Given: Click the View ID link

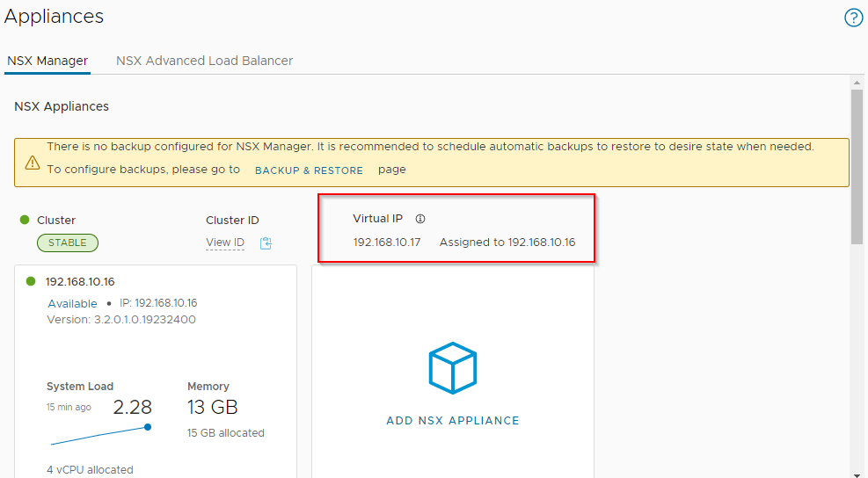Looking at the screenshot, I should click(x=225, y=243).
